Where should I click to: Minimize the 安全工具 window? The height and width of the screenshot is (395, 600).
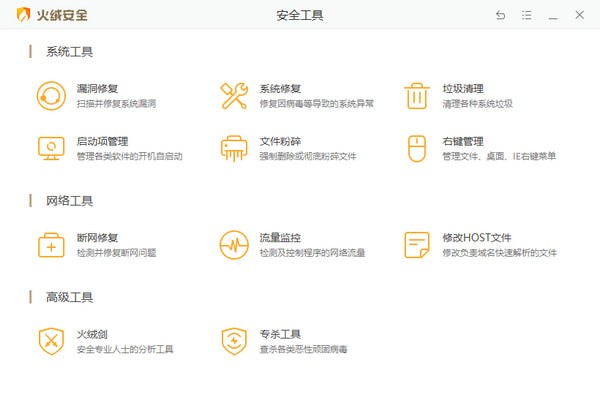tap(553, 18)
